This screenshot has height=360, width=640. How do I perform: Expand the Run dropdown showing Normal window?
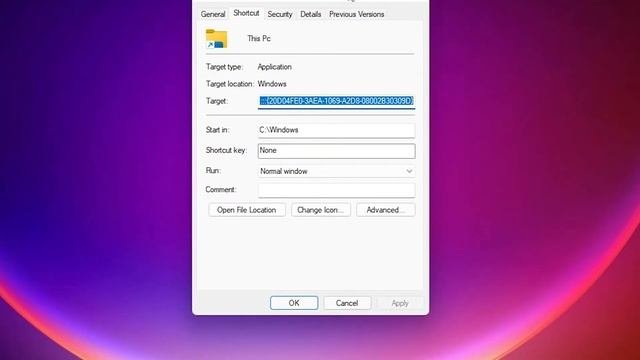tap(336, 171)
